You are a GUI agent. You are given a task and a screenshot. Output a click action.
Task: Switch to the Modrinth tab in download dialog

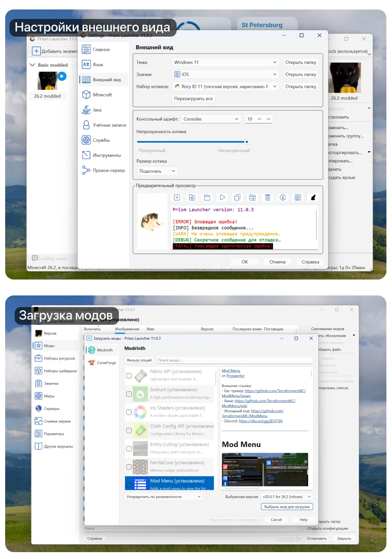101,350
